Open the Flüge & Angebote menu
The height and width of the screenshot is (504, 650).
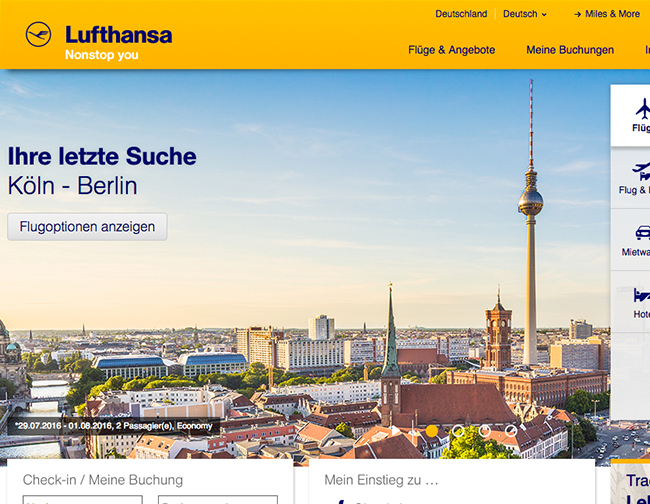pos(451,50)
